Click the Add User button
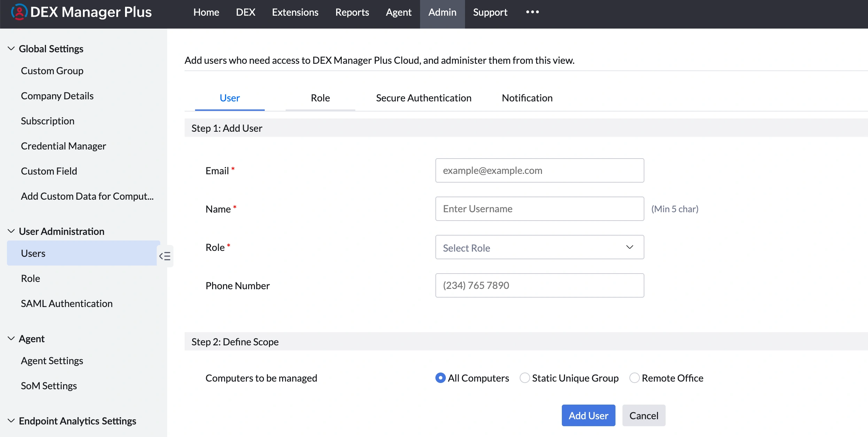The image size is (868, 437). tap(588, 415)
